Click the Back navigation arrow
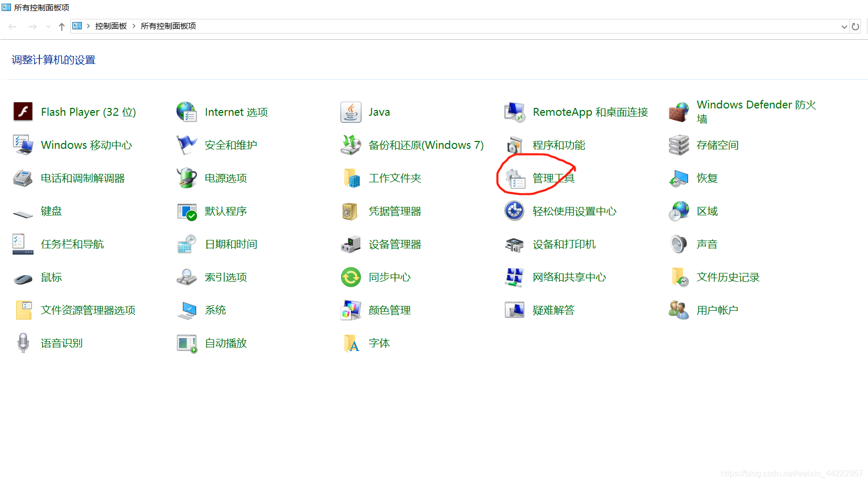The width and height of the screenshot is (868, 483). [13, 26]
